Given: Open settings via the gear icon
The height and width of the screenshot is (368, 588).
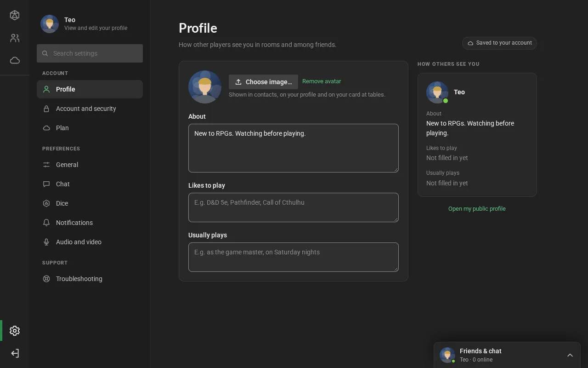Looking at the screenshot, I should [15, 331].
